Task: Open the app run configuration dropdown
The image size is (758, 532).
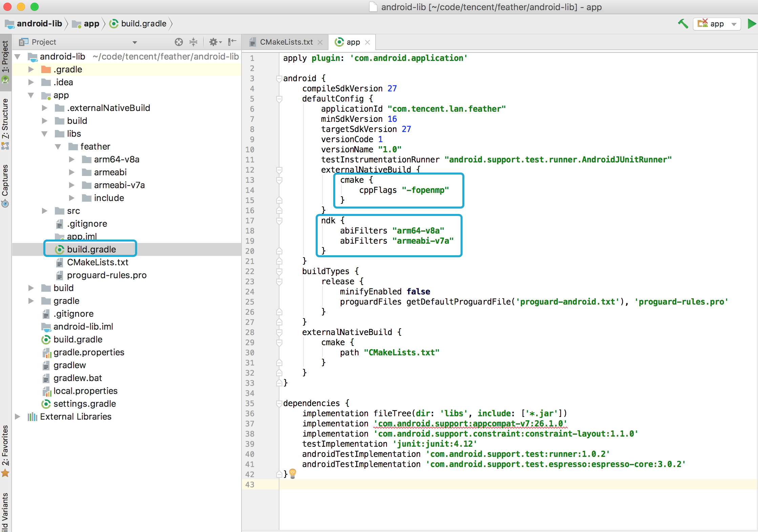Action: point(717,24)
